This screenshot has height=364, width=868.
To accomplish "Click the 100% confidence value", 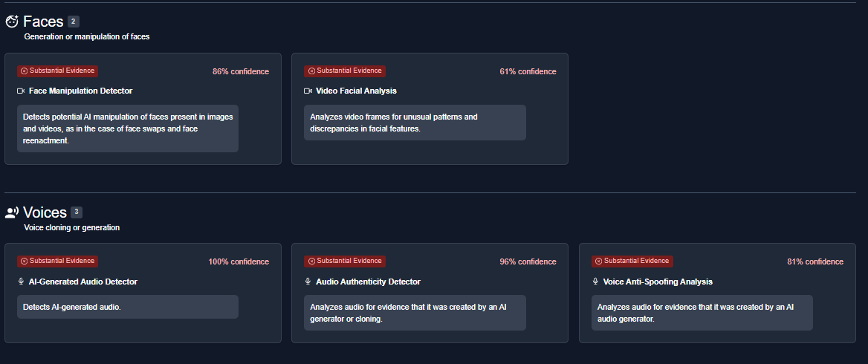I will pyautogui.click(x=239, y=261).
